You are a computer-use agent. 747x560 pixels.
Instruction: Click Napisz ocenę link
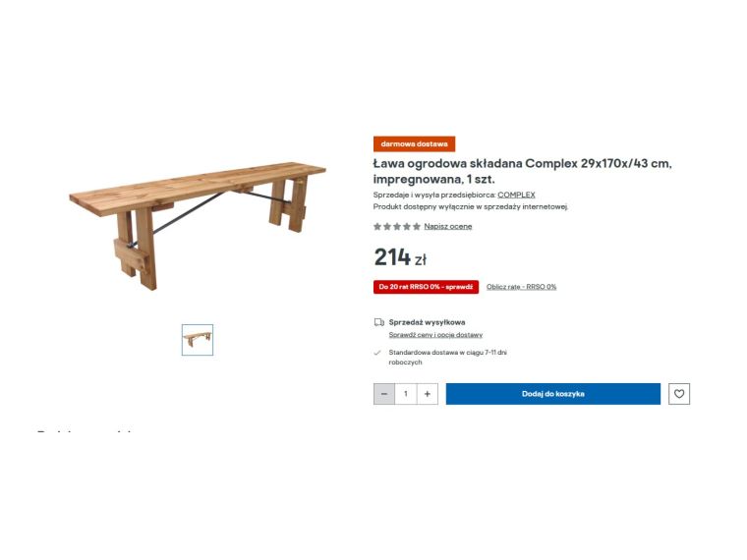point(448,226)
